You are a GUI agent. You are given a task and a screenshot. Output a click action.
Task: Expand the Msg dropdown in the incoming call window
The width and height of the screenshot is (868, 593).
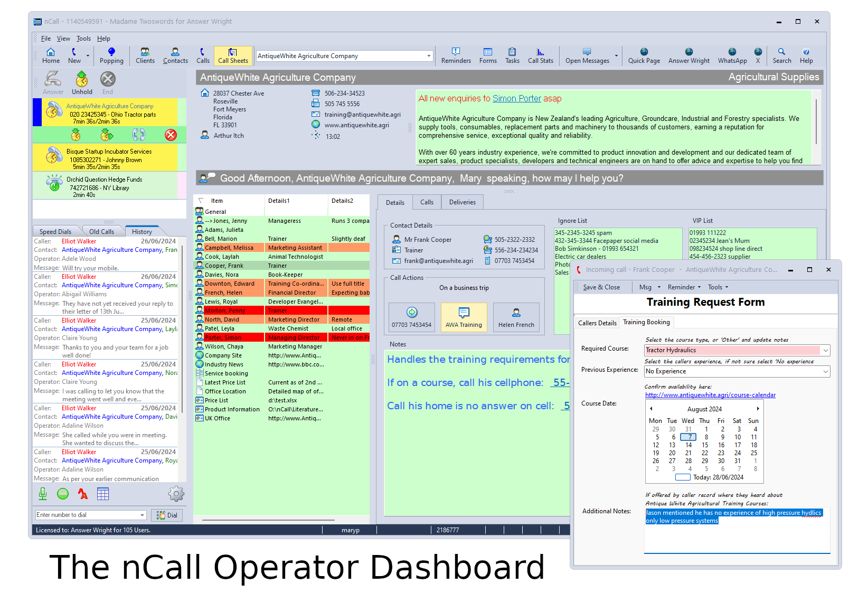tap(659, 287)
